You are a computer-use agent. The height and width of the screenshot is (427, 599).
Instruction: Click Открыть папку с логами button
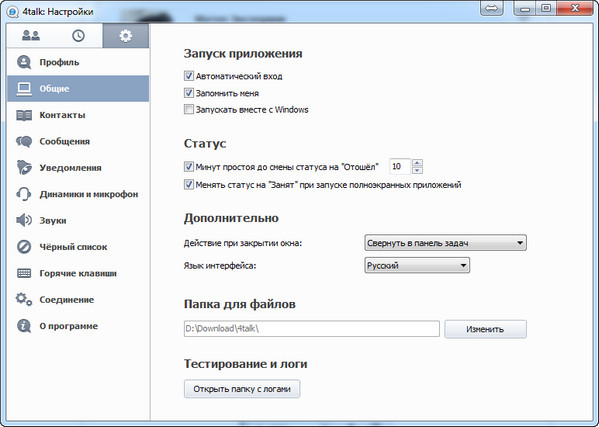click(242, 389)
